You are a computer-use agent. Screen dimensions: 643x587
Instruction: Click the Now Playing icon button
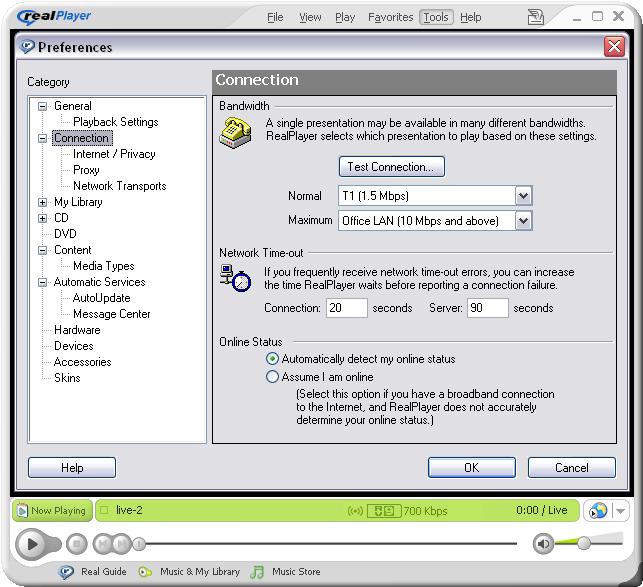[x=22, y=511]
